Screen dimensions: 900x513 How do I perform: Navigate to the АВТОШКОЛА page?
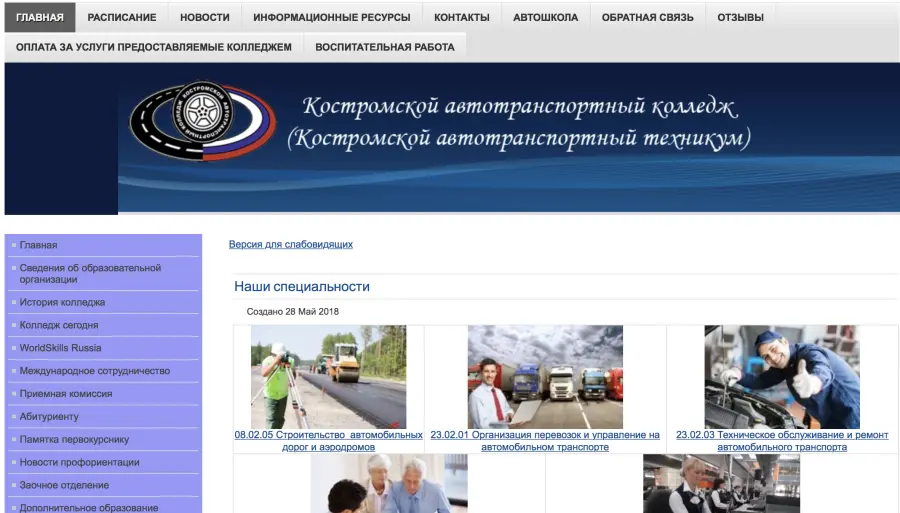(x=545, y=18)
